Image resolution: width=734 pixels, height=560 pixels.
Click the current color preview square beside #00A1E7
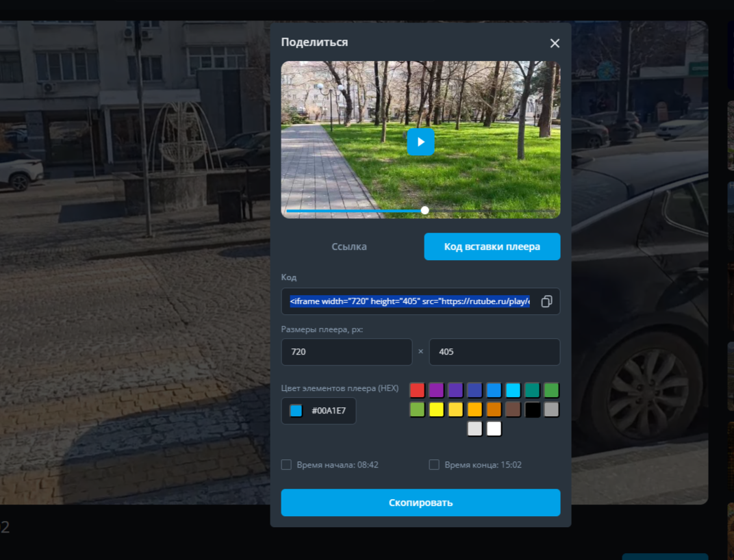[x=296, y=411]
